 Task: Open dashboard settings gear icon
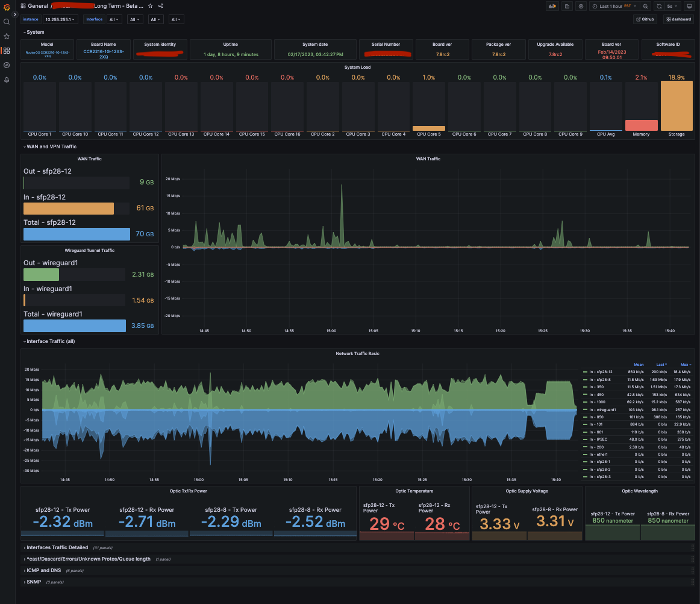[x=581, y=6]
